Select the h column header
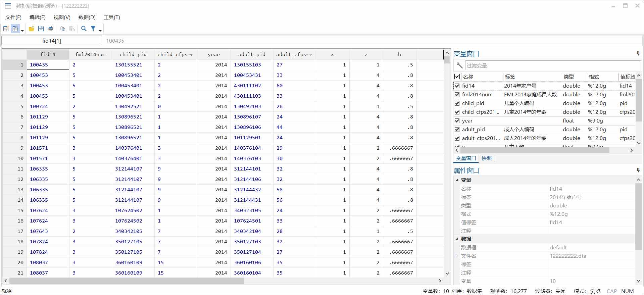Viewport: 644px width, 295px height. [399, 54]
